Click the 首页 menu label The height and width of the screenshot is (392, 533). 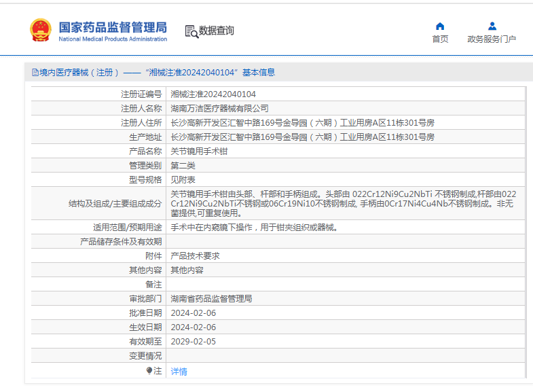point(440,39)
